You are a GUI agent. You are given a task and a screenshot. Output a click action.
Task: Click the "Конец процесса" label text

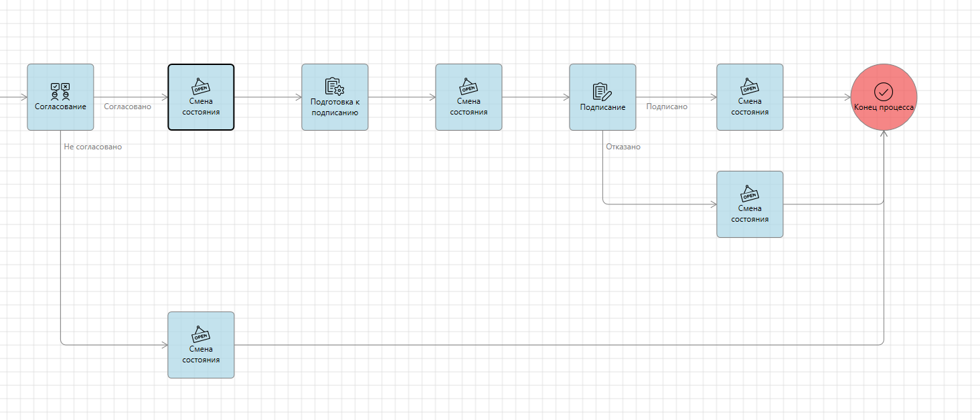click(x=884, y=107)
